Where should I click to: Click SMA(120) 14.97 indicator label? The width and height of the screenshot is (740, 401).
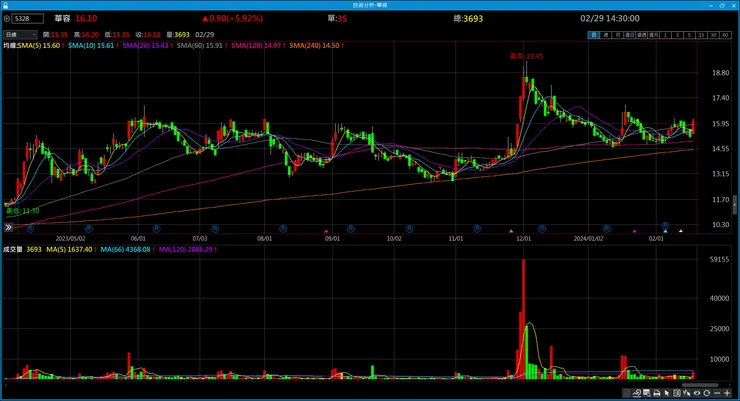coord(256,46)
